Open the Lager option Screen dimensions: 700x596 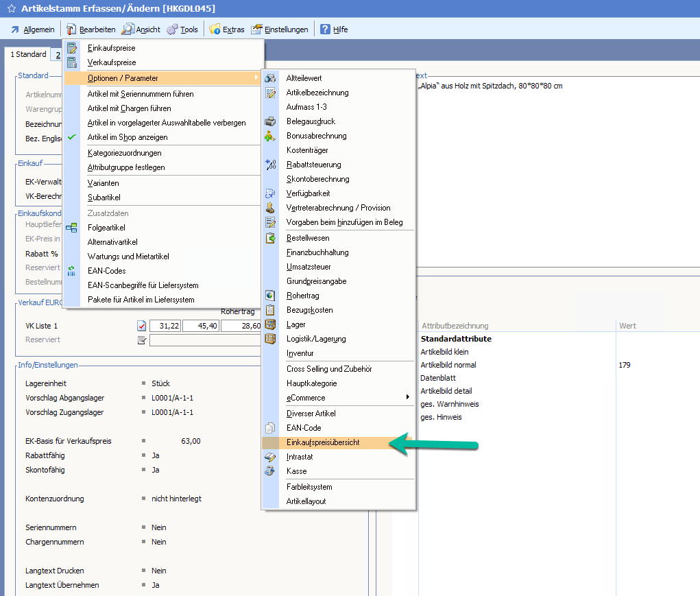point(296,324)
